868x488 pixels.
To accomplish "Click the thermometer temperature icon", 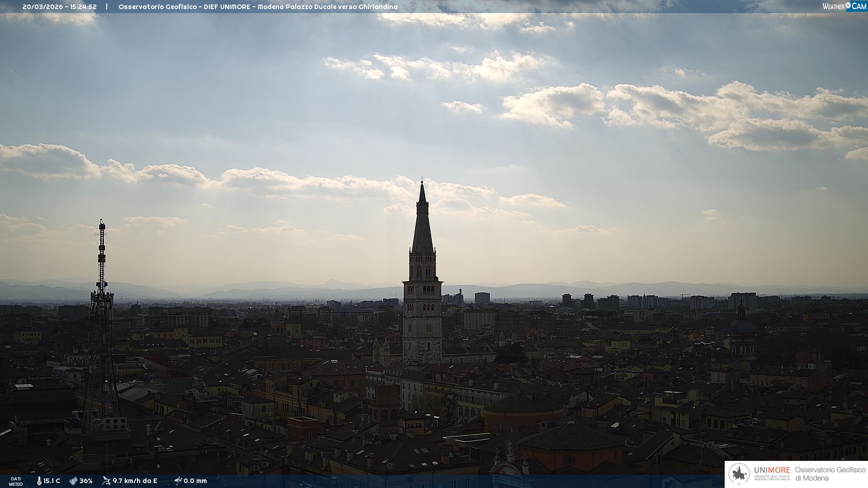I will tap(39, 481).
